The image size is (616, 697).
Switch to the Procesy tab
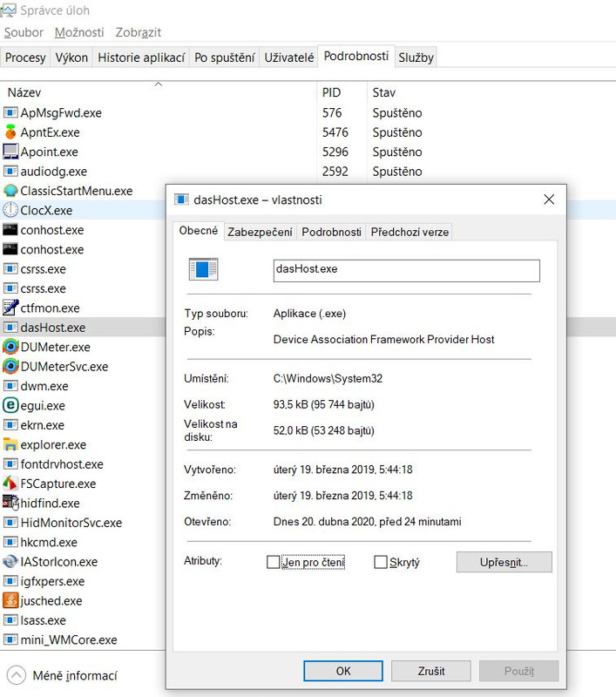25,58
